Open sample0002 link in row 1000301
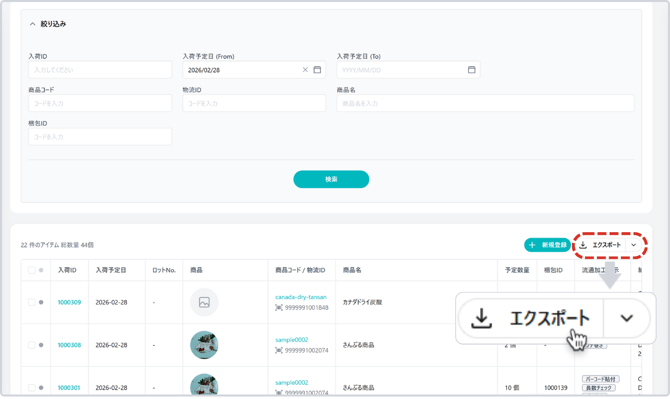The height and width of the screenshot is (399, 670). [x=291, y=382]
